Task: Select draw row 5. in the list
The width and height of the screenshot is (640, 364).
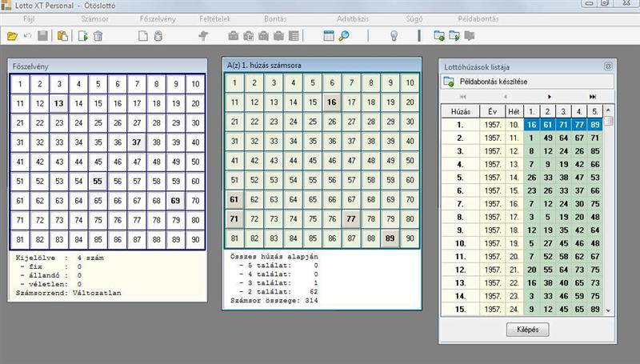Action: click(x=522, y=178)
